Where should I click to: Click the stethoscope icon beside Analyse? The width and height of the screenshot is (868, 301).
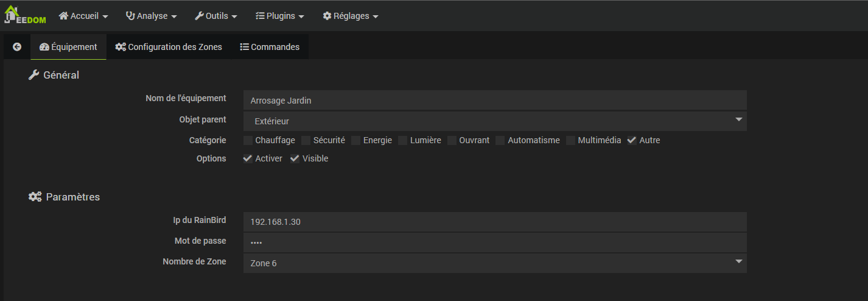tap(130, 16)
